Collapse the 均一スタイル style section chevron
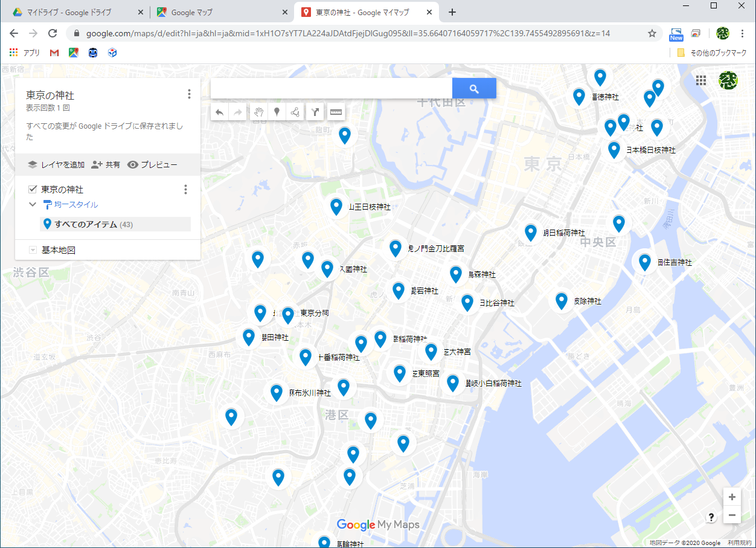 [33, 204]
